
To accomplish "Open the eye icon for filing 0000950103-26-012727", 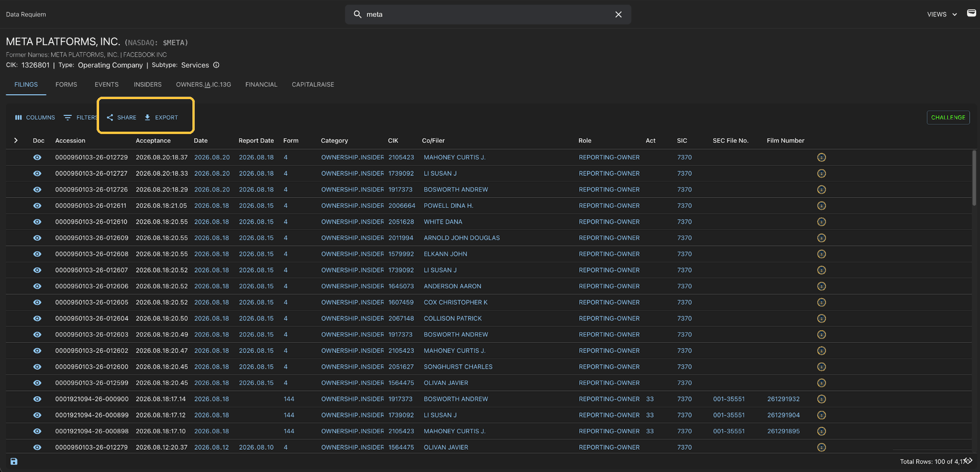I will click(37, 174).
